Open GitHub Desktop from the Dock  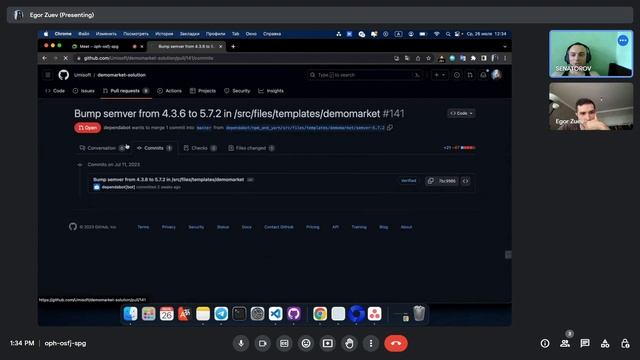(294, 313)
